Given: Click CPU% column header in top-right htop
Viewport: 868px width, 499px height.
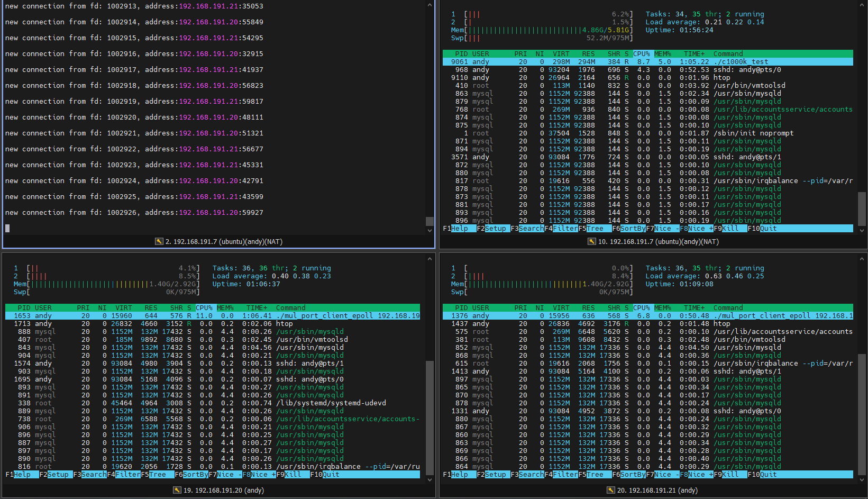Looking at the screenshot, I should 642,54.
